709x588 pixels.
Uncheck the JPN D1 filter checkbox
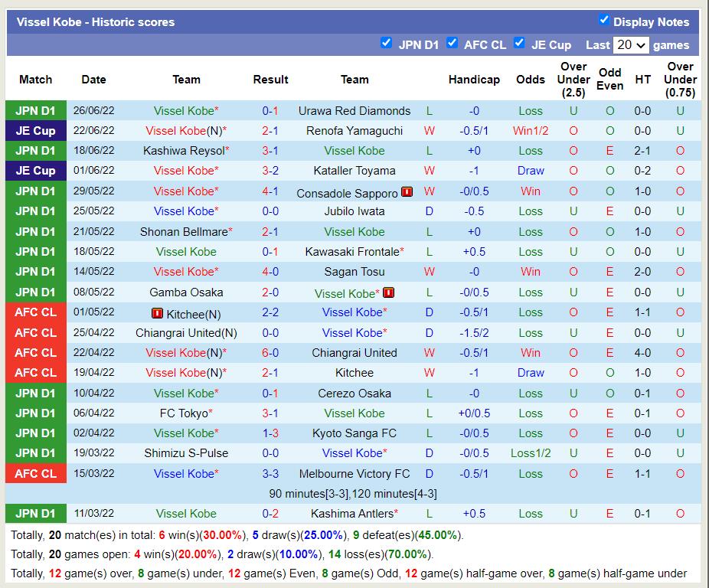pos(387,43)
